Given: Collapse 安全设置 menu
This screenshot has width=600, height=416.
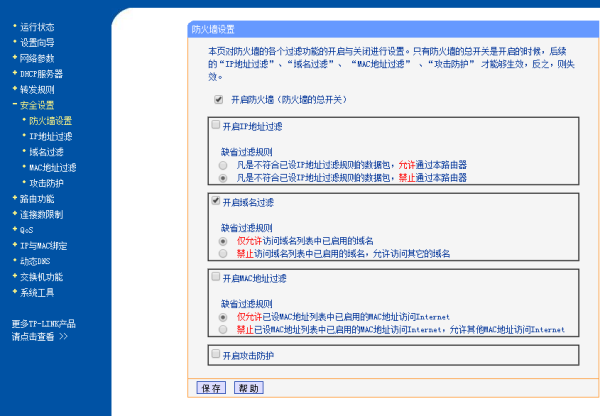Looking at the screenshot, I should pyautogui.click(x=37, y=105).
